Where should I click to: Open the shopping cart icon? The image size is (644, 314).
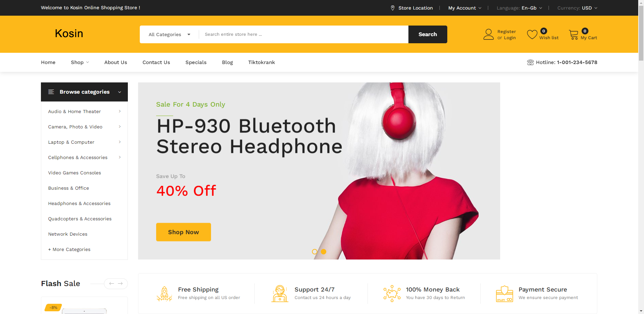coord(573,35)
